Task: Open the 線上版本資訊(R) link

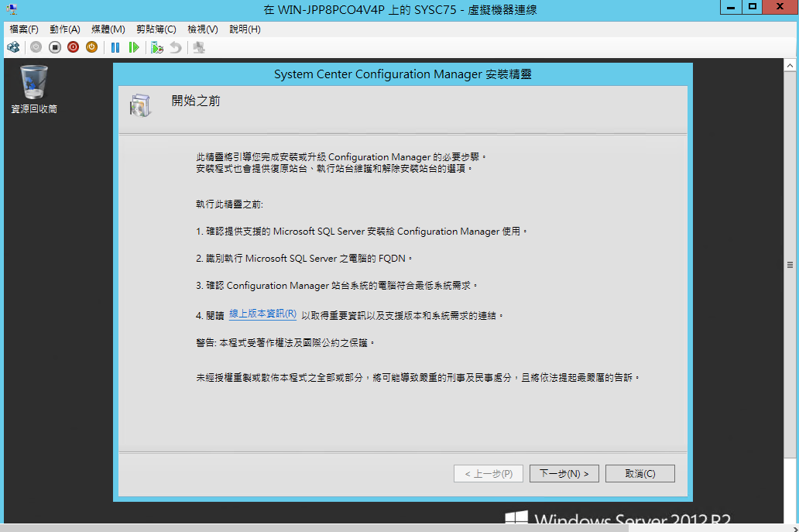Action: tap(262, 314)
